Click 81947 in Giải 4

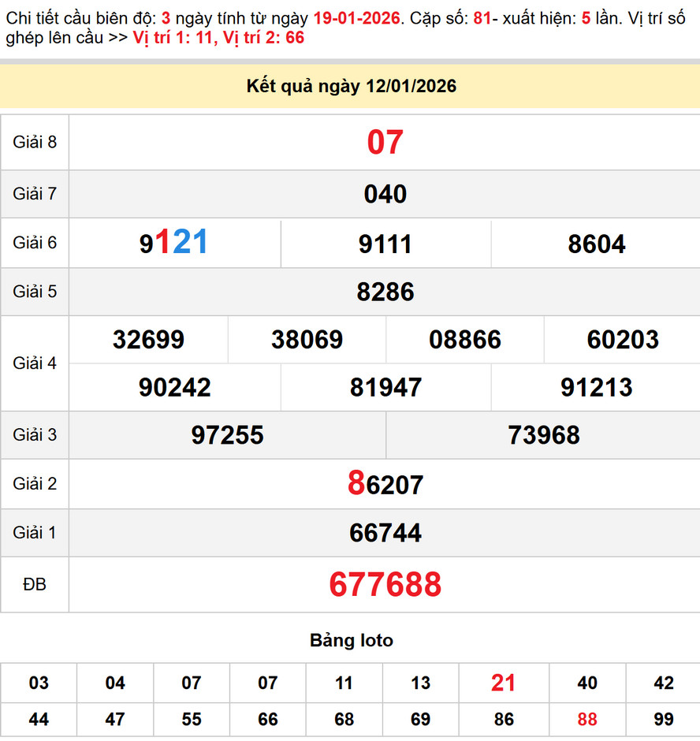(385, 388)
